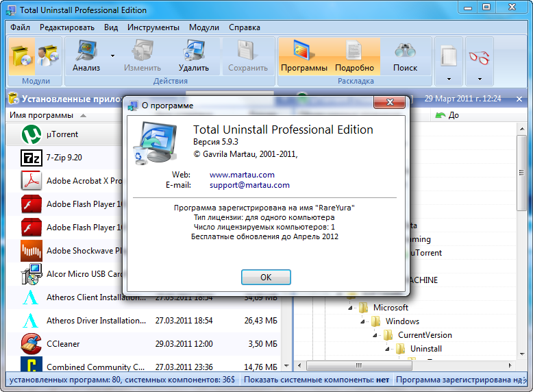Sort by Имя программы column header
533x392 pixels.
coord(41,115)
